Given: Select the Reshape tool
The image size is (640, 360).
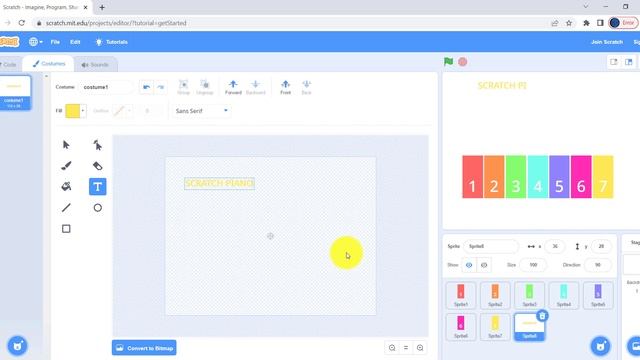Looking at the screenshot, I should point(98,145).
